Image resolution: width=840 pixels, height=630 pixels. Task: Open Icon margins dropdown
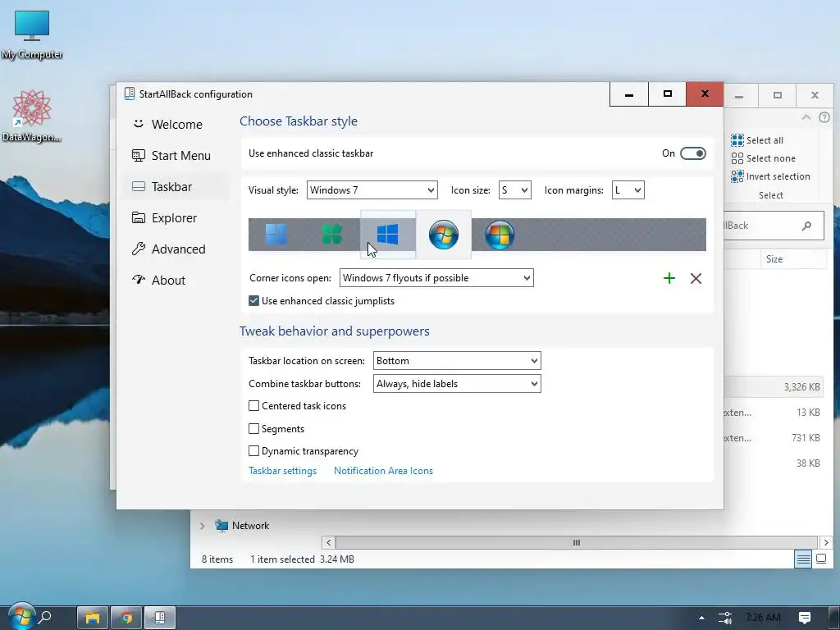pyautogui.click(x=628, y=190)
